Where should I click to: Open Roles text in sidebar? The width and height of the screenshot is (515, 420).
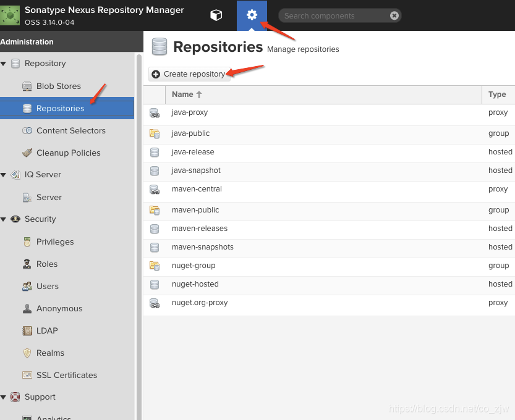click(x=47, y=264)
